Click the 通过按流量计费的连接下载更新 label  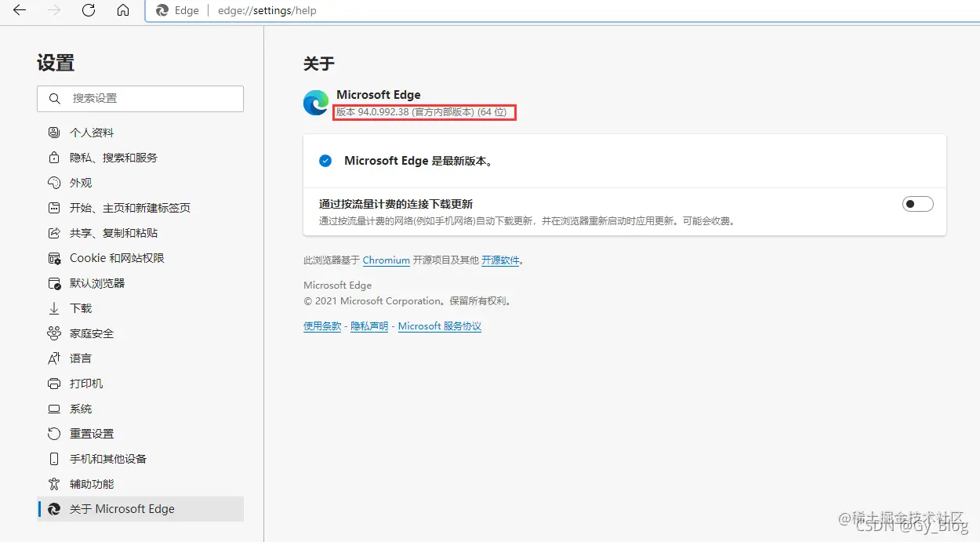pos(396,204)
